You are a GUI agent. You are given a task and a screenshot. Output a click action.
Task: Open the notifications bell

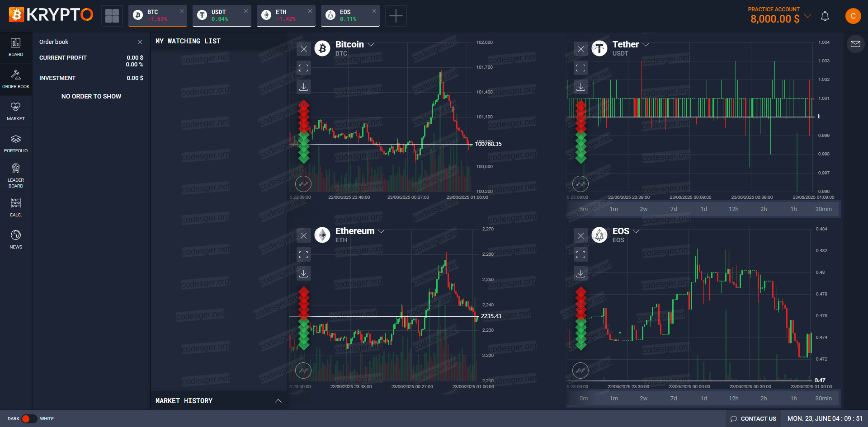(825, 16)
